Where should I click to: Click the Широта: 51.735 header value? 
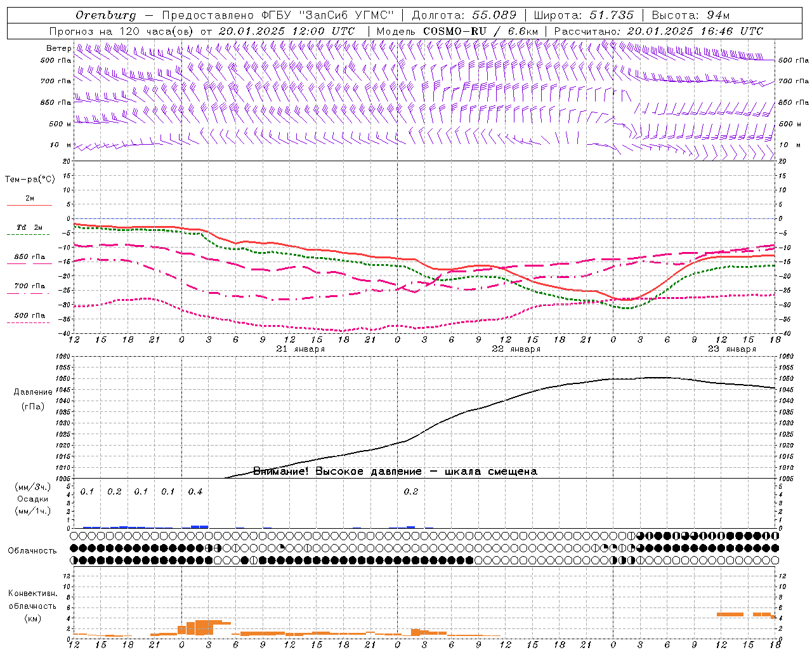(584, 15)
